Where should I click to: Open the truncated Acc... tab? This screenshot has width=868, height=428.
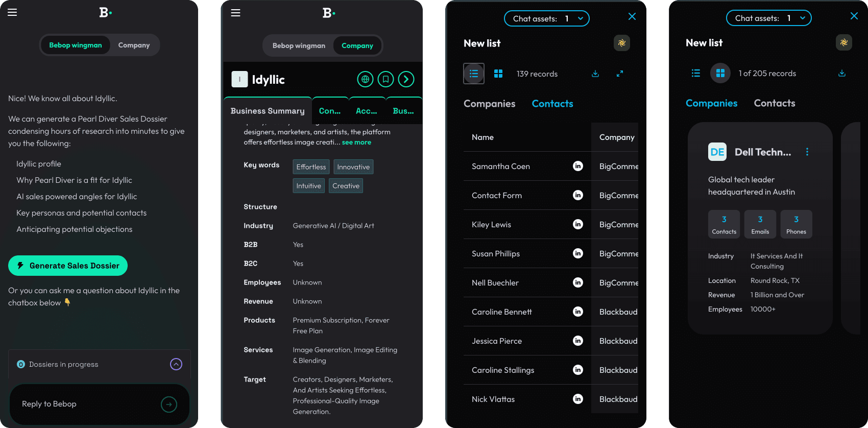click(x=367, y=111)
